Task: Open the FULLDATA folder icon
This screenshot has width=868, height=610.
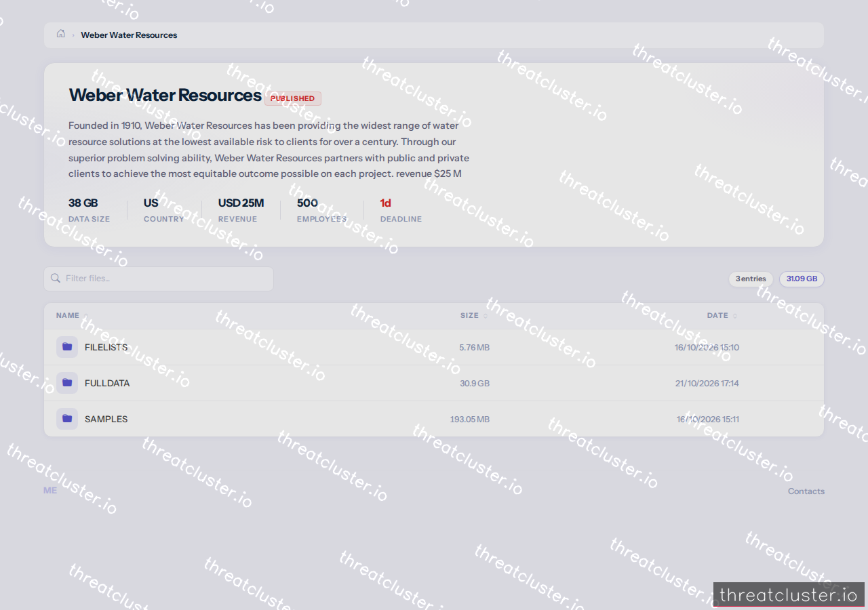Action: click(67, 383)
